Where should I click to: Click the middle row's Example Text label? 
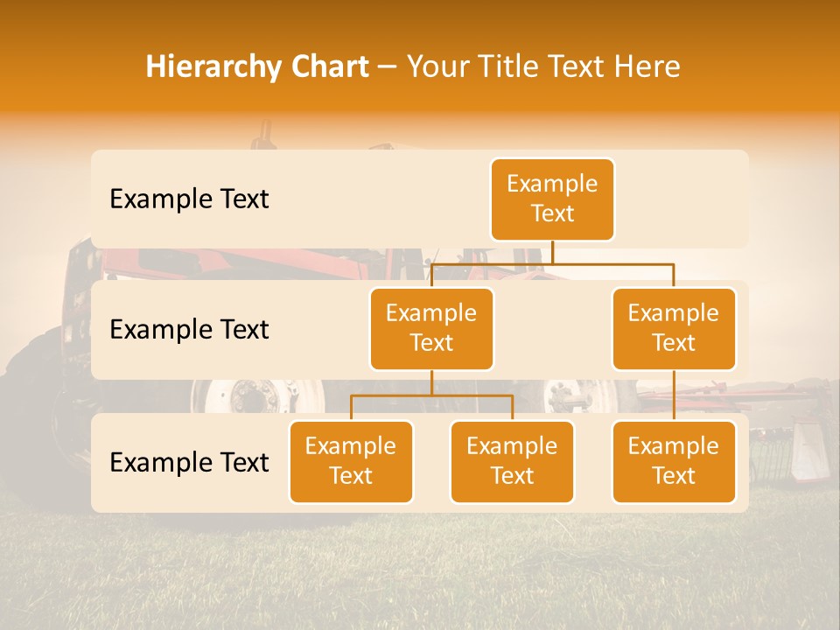click(189, 330)
